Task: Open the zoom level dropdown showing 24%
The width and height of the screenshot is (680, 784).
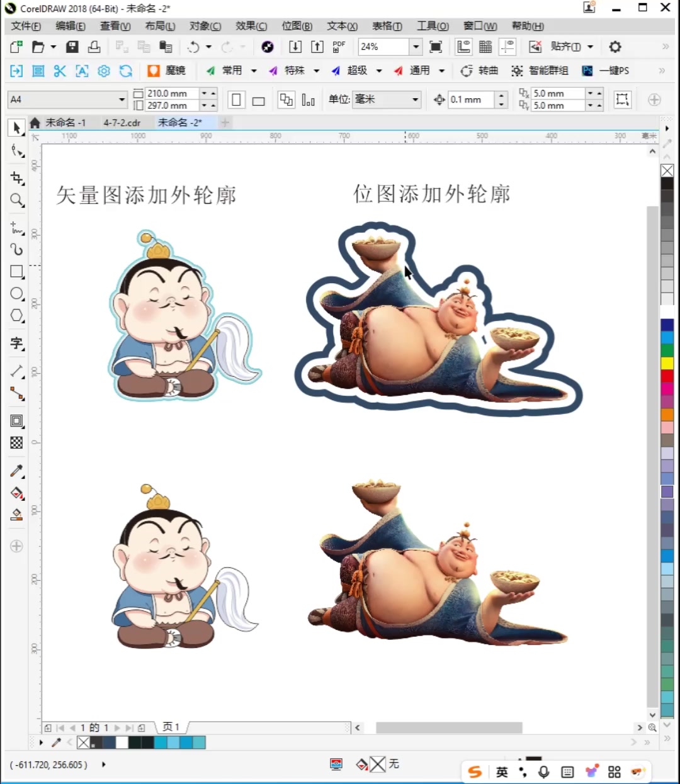Action: pyautogui.click(x=416, y=47)
